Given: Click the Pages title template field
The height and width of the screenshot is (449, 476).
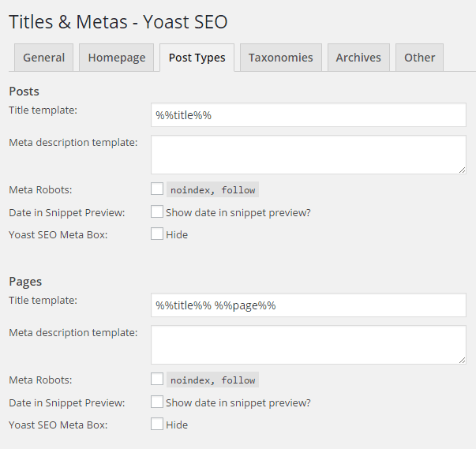Looking at the screenshot, I should coord(308,305).
